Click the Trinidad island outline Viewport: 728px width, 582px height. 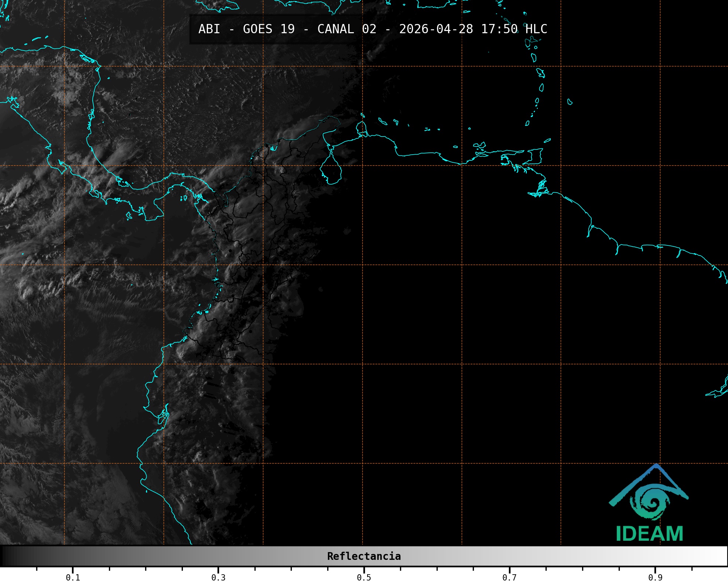pos(536,156)
